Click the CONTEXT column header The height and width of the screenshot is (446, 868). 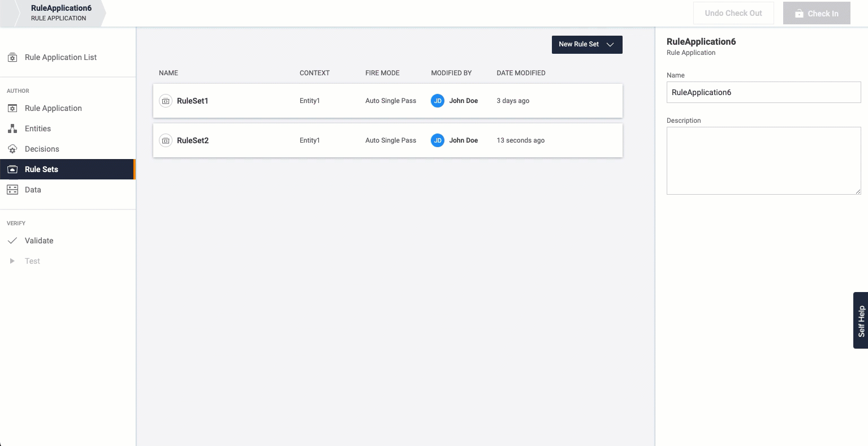tap(314, 73)
